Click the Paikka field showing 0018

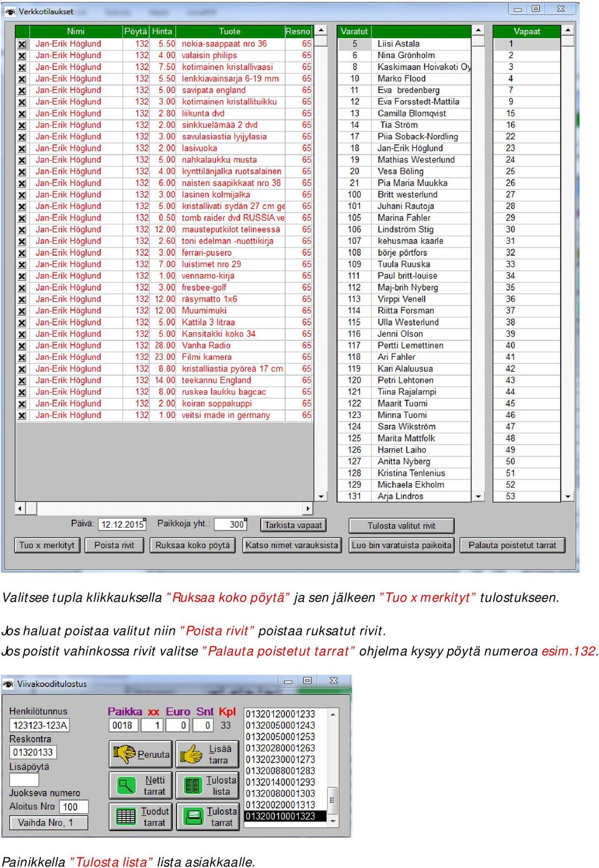[x=123, y=725]
